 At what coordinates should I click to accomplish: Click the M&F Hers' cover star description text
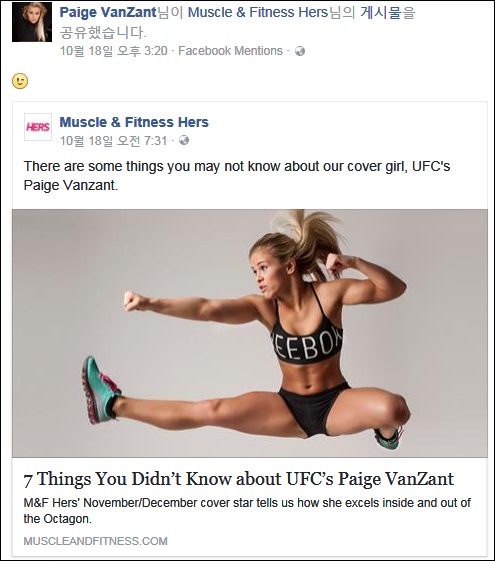(x=247, y=511)
